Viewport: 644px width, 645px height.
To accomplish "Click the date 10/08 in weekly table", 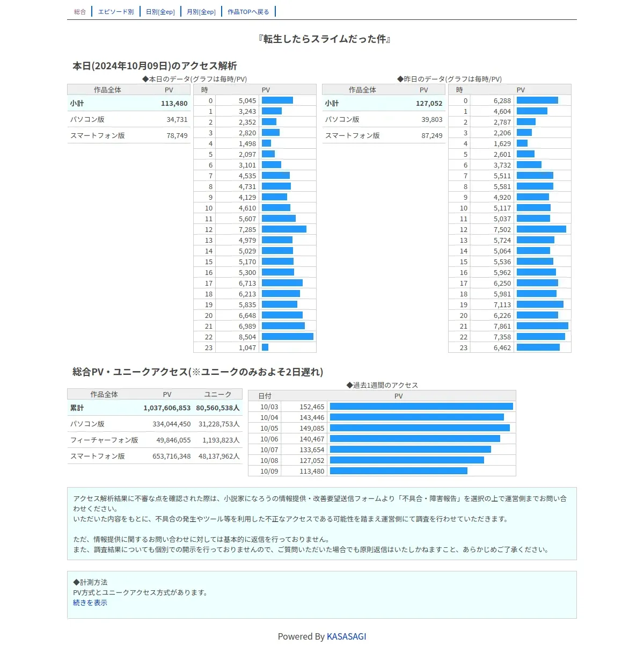I will tap(269, 461).
